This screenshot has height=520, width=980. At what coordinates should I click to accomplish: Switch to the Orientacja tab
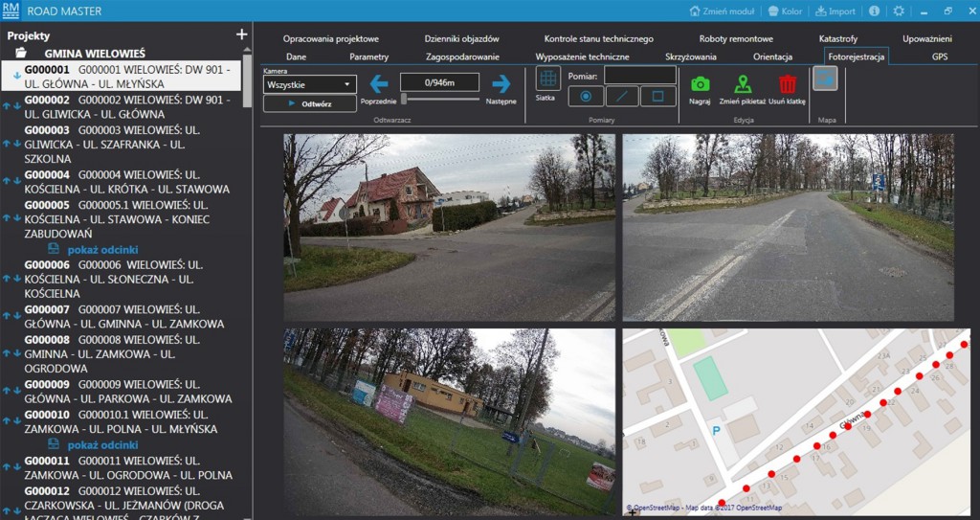(772, 57)
